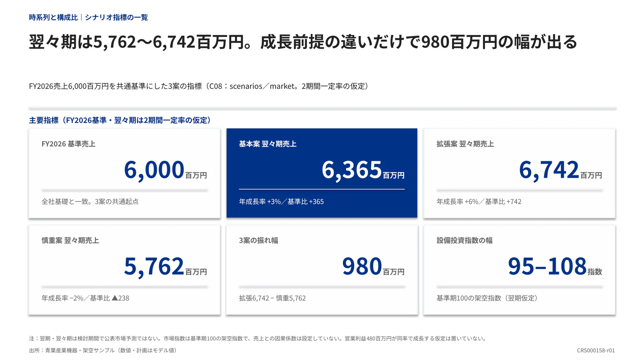The image size is (644, 362).
Task: Select the slide ID CRS000158-r01
Action: pos(596,350)
